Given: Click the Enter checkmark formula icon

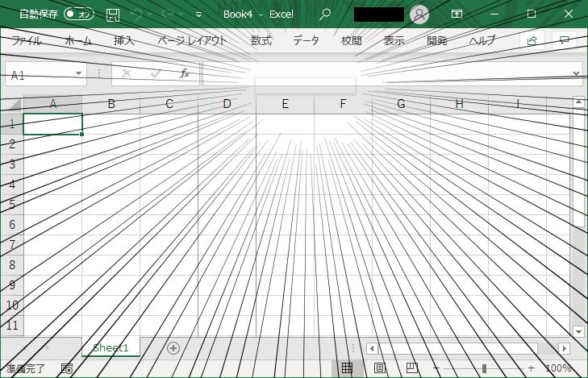Looking at the screenshot, I should click(x=155, y=73).
